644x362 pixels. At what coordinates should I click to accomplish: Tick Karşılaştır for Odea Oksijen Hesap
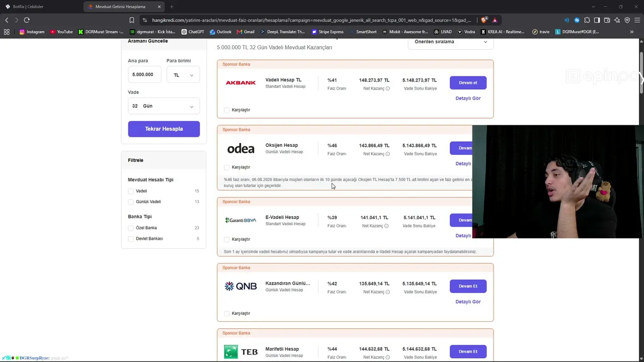pyautogui.click(x=226, y=167)
